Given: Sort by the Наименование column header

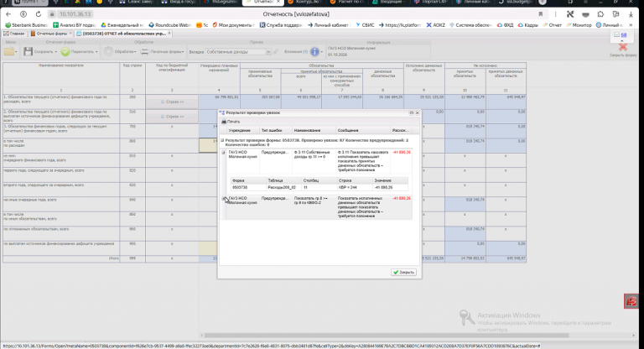Looking at the screenshot, I should (314, 130).
